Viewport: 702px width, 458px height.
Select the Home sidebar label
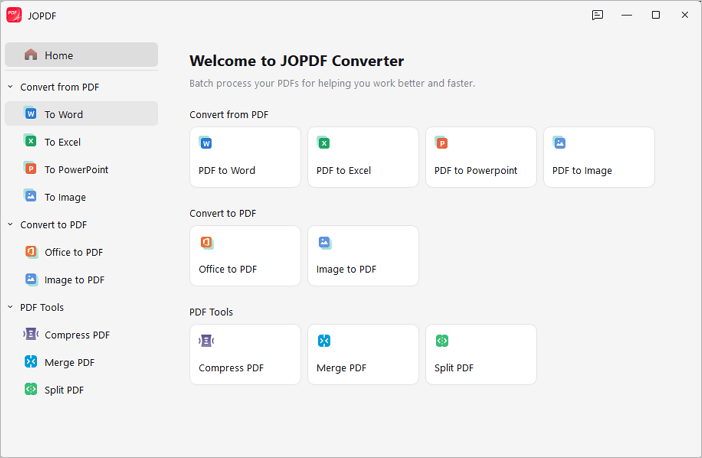tap(59, 56)
